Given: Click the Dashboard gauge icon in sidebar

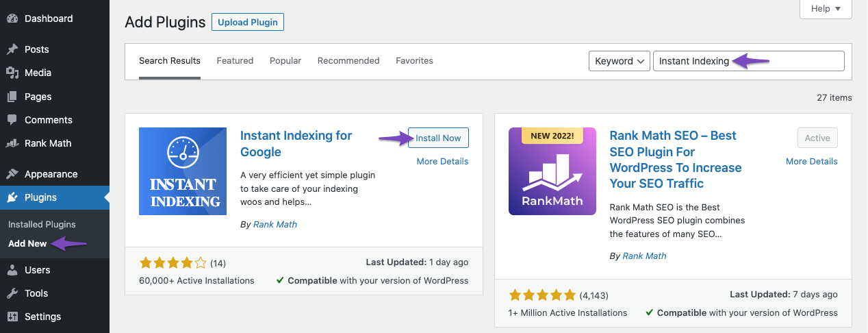Looking at the screenshot, I should coord(12,18).
